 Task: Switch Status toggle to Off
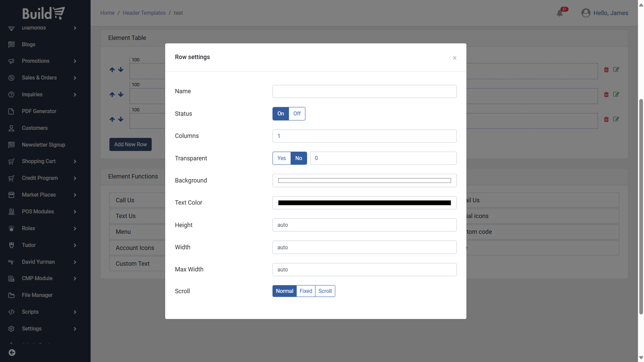[x=297, y=114]
